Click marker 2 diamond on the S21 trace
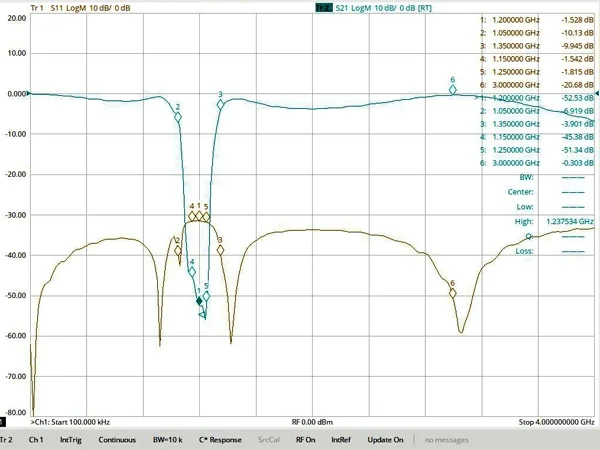Viewport: 600px width, 450px height. pos(178,117)
